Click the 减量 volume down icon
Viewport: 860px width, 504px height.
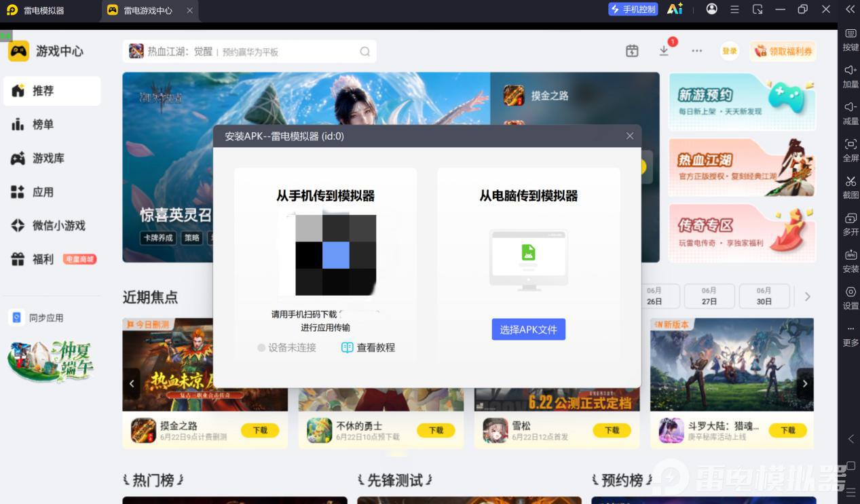click(850, 107)
